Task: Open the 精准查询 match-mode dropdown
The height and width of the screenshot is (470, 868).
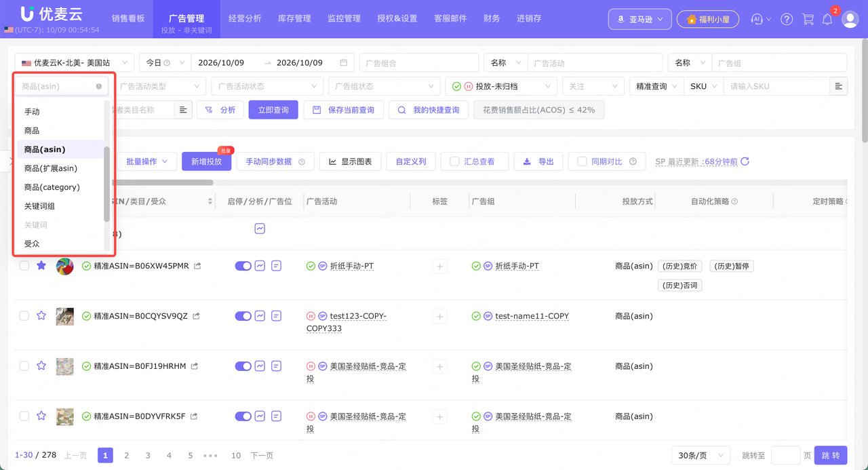Action: tap(656, 86)
